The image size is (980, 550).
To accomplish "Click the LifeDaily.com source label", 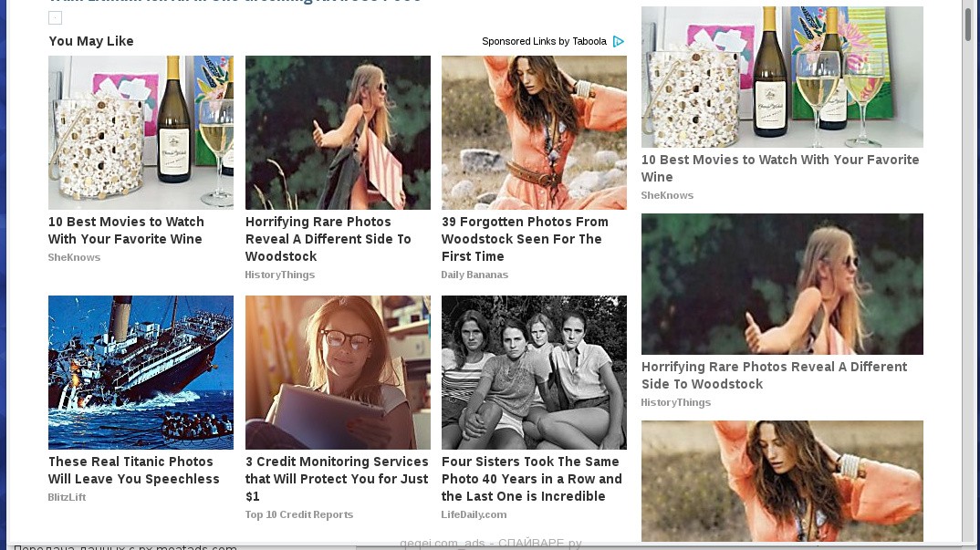I will [474, 515].
